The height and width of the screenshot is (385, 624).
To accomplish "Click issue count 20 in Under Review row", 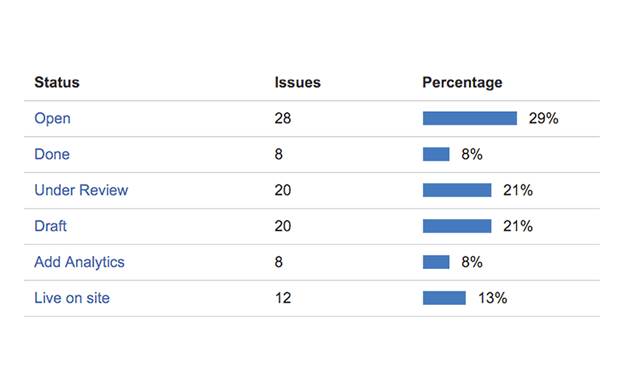I will point(283,190).
